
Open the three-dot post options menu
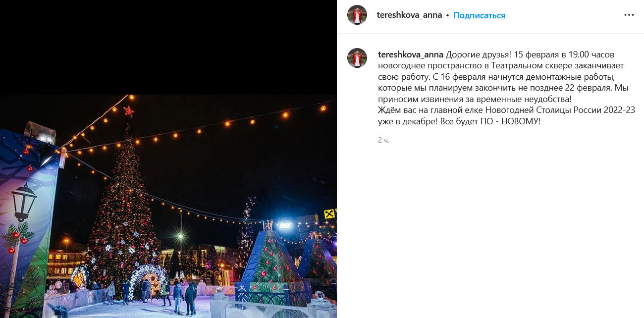[629, 15]
